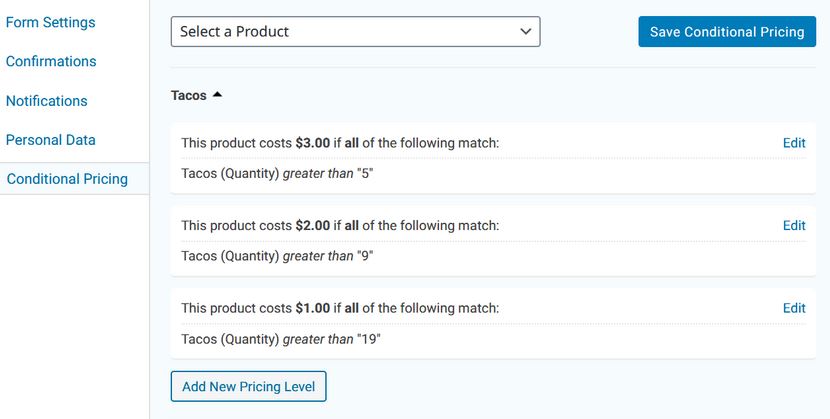
Task: Click the $2.00 pricing rule header text
Action: coord(340,225)
